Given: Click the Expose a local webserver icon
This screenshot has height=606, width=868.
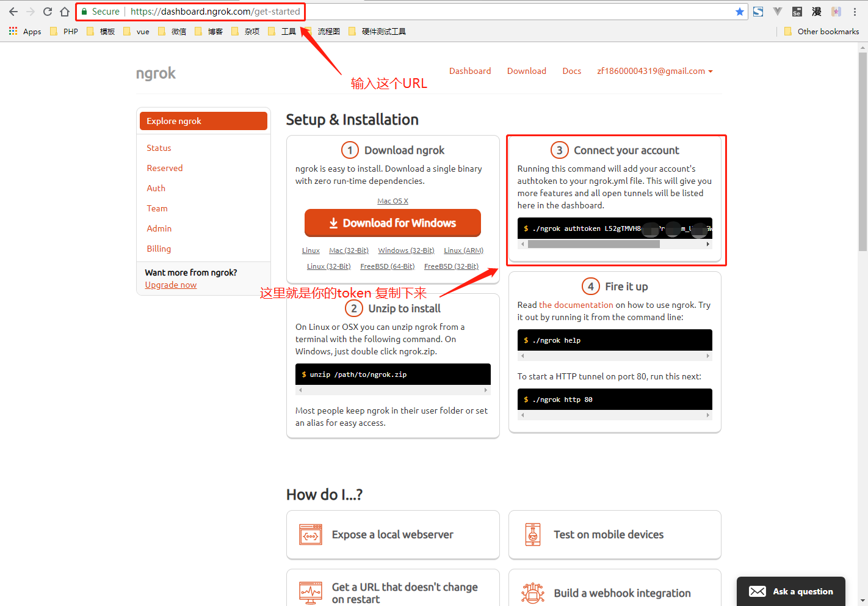Looking at the screenshot, I should pyautogui.click(x=311, y=535).
